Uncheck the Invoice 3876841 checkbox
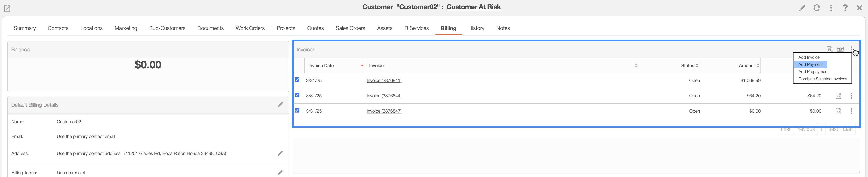This screenshot has height=177, width=868. point(297,80)
